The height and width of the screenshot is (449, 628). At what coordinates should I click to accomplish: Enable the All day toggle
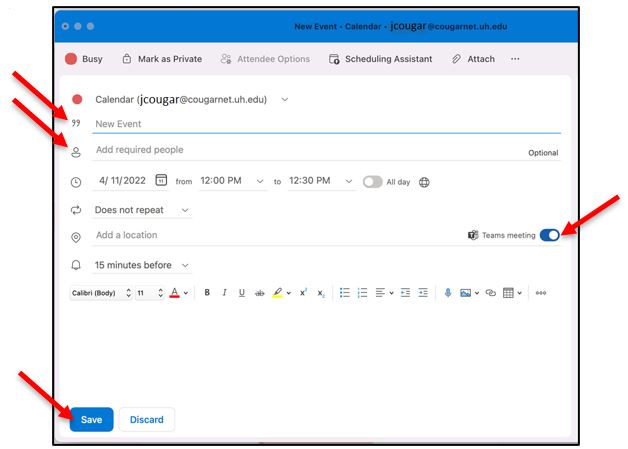tap(372, 182)
